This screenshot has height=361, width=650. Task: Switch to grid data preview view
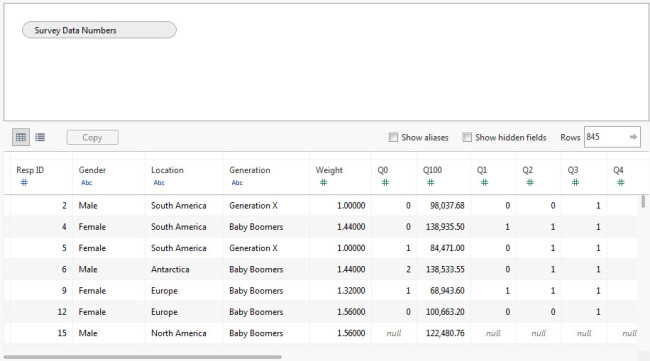pos(21,137)
